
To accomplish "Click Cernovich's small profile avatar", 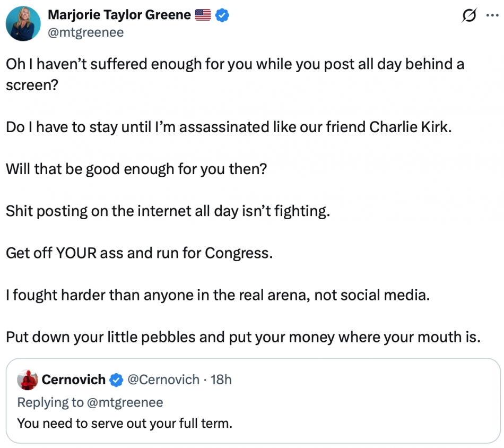I will tap(27, 380).
